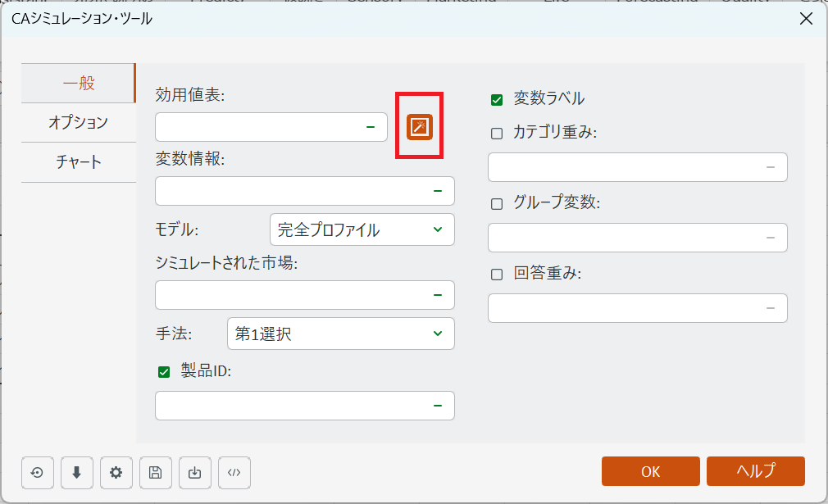Toggle the 製品ID checkbox

pyautogui.click(x=164, y=372)
